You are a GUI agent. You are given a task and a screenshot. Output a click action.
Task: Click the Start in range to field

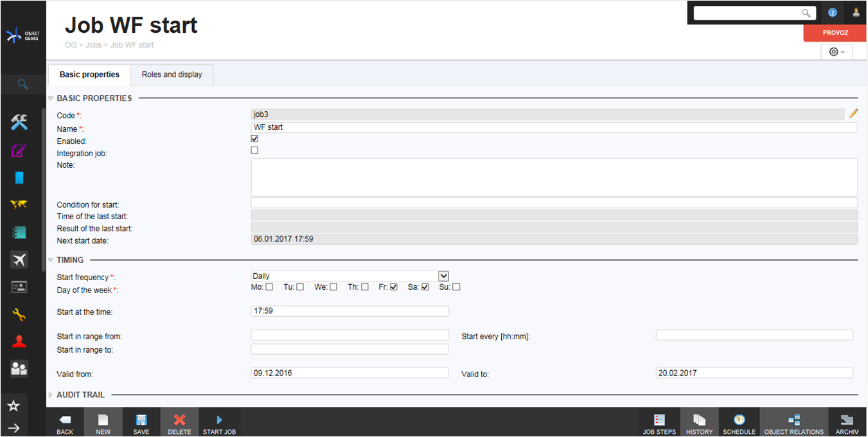[x=350, y=349]
